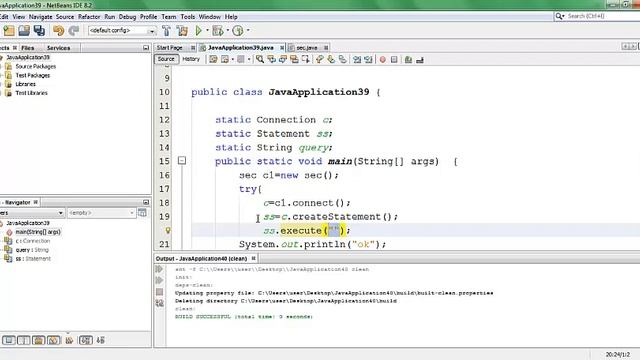Toggle Bookmark editor icon
This screenshot has width=640, height=360.
point(342,60)
